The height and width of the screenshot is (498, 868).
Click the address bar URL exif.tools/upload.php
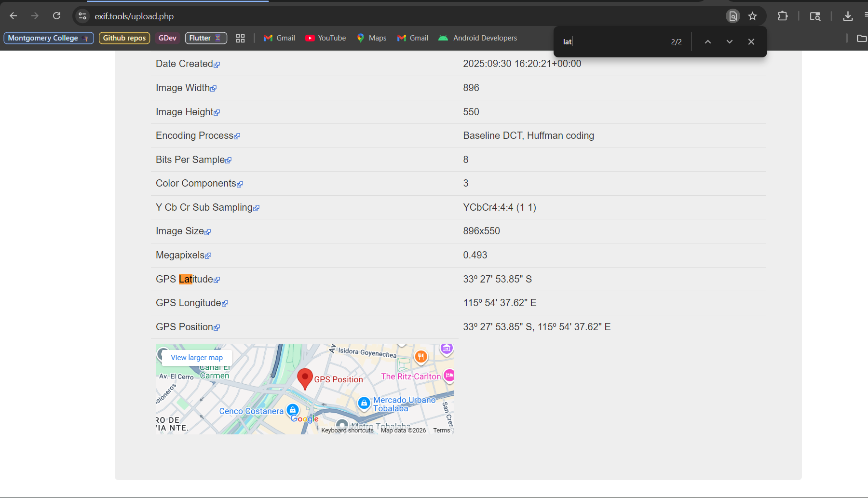134,16
